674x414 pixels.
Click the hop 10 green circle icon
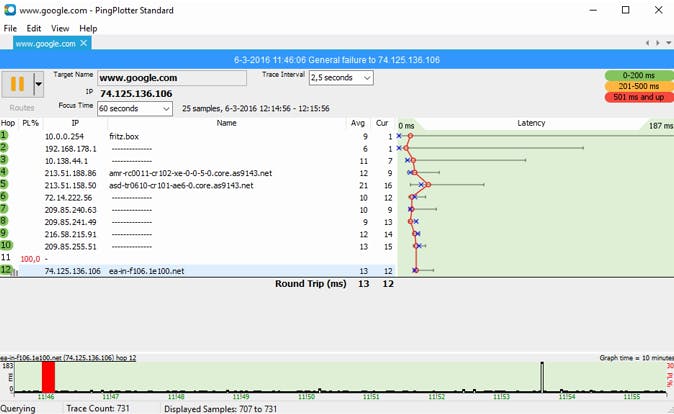(x=6, y=245)
